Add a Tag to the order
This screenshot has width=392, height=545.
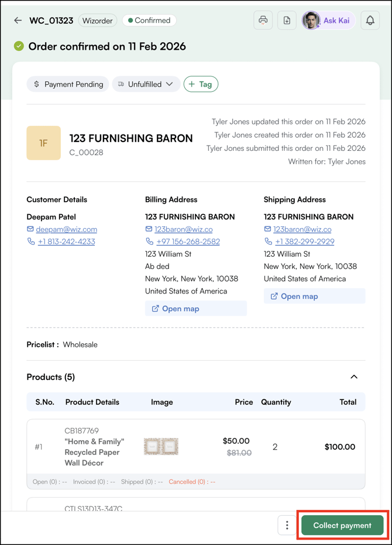point(201,84)
